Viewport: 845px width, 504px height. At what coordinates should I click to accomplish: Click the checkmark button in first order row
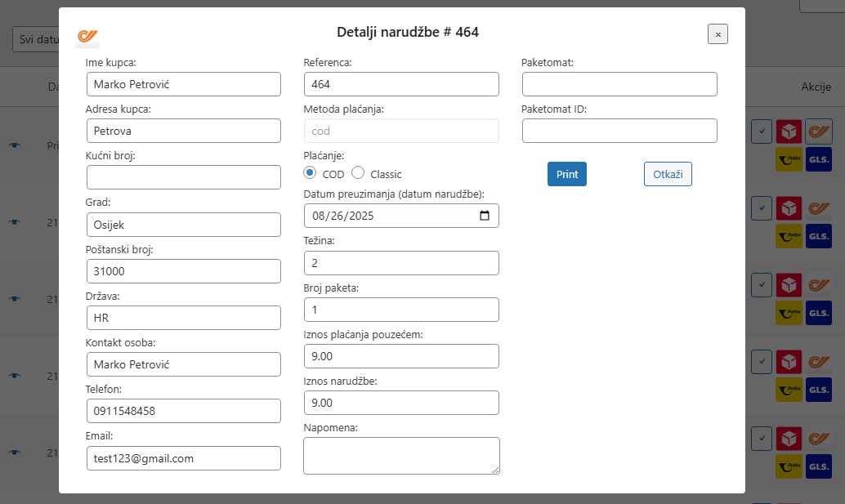pos(761,132)
